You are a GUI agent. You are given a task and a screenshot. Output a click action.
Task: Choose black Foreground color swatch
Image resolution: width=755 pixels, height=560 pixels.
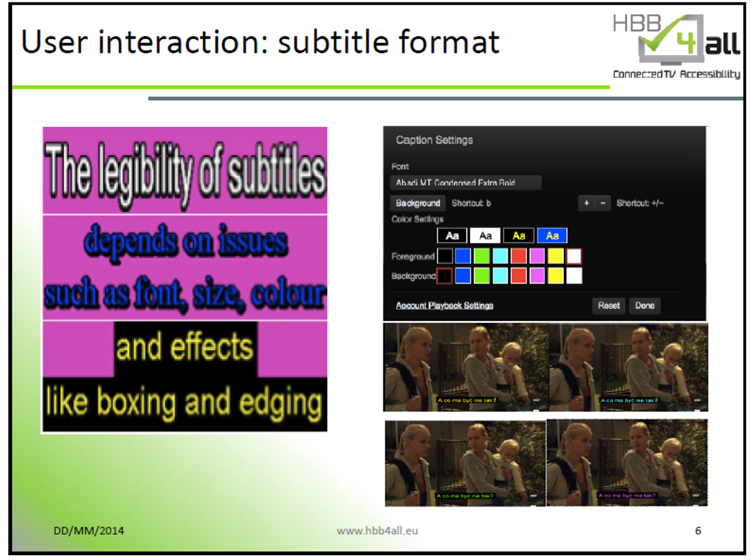tap(445, 256)
